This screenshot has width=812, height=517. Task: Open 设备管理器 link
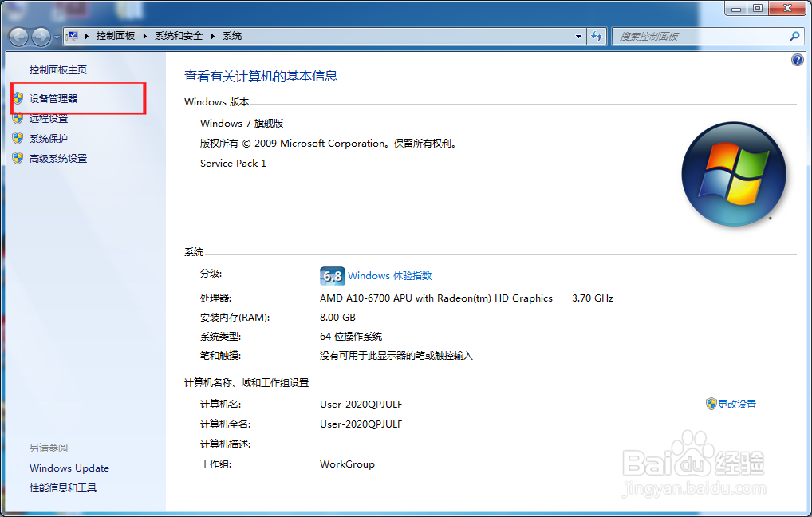pyautogui.click(x=53, y=98)
